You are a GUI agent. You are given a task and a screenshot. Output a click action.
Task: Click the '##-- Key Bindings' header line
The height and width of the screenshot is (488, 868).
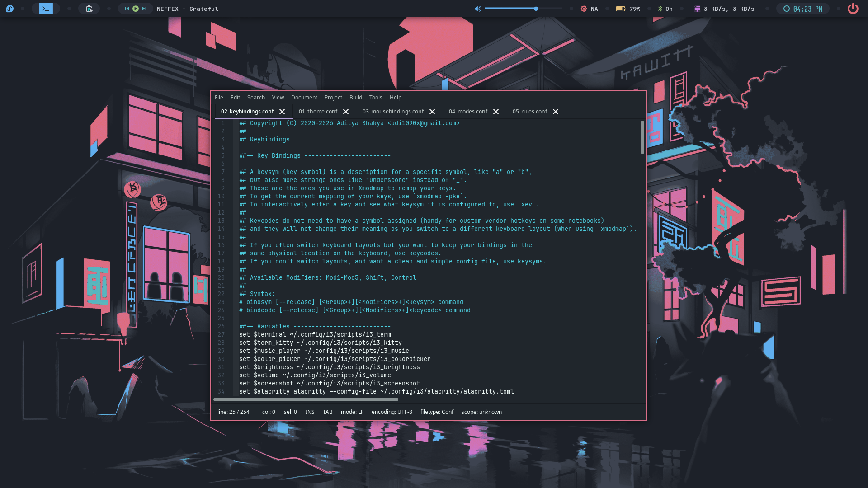pyautogui.click(x=315, y=155)
